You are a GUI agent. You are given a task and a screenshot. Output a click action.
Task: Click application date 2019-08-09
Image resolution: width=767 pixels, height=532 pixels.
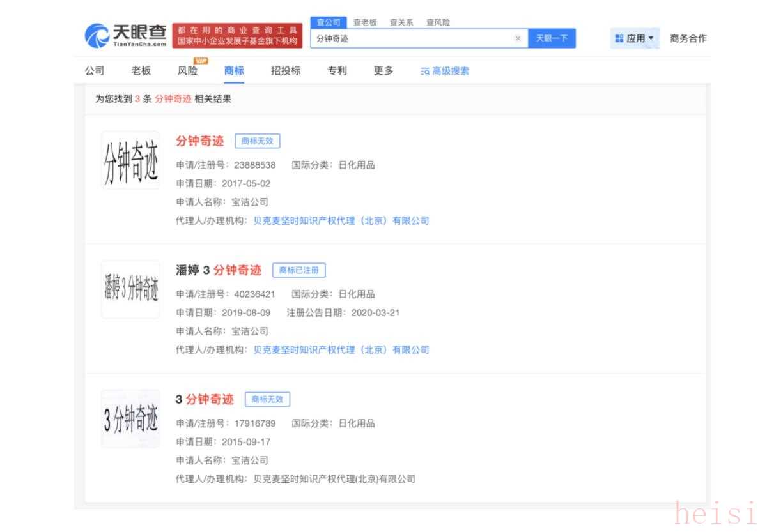(246, 313)
